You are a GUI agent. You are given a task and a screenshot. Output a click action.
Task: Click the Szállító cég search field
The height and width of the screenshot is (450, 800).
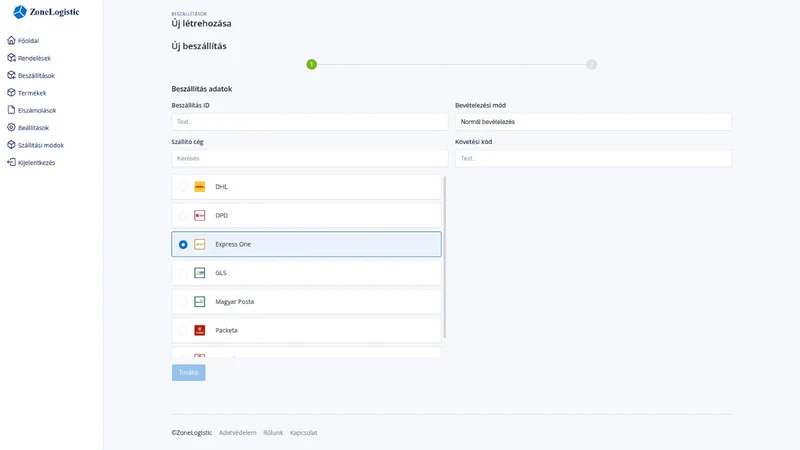310,159
